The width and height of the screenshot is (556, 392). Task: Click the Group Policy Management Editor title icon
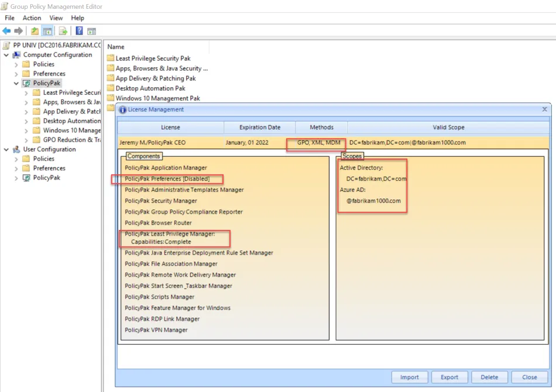pos(4,6)
